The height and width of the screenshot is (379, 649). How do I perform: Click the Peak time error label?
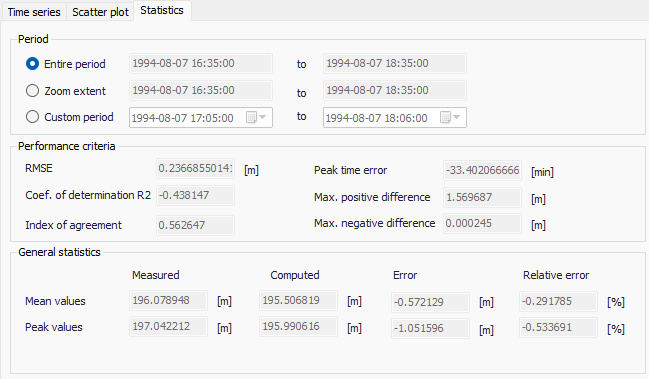coord(351,170)
